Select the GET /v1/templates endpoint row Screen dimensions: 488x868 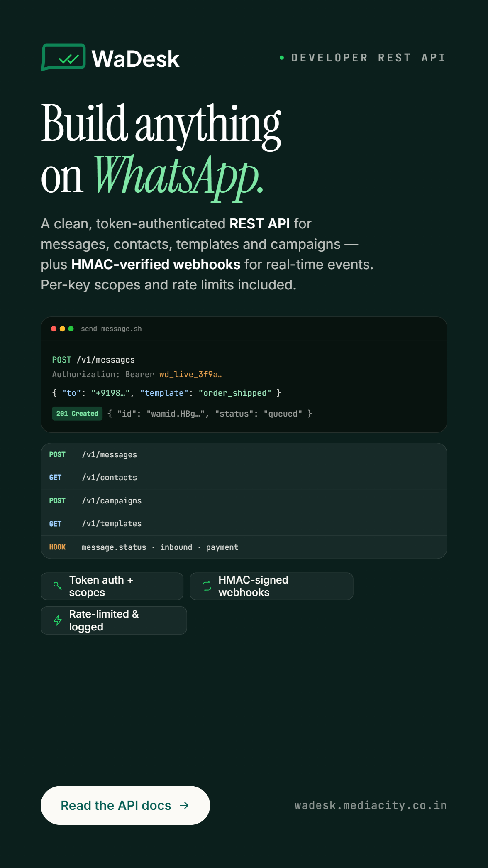click(244, 524)
